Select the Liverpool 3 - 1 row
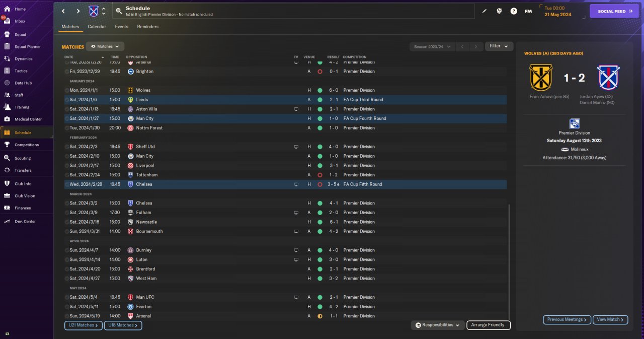This screenshot has height=339, width=644. point(285,165)
